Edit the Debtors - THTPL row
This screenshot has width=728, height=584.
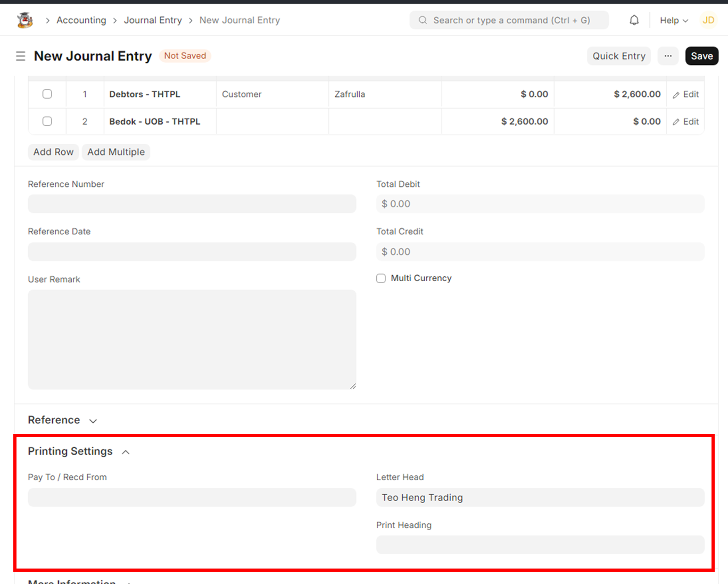[686, 94]
